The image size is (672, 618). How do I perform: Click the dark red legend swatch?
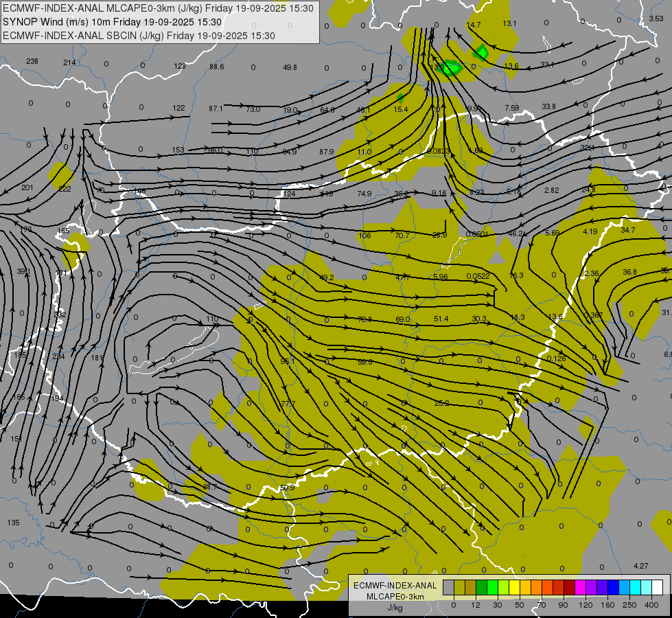click(x=570, y=587)
